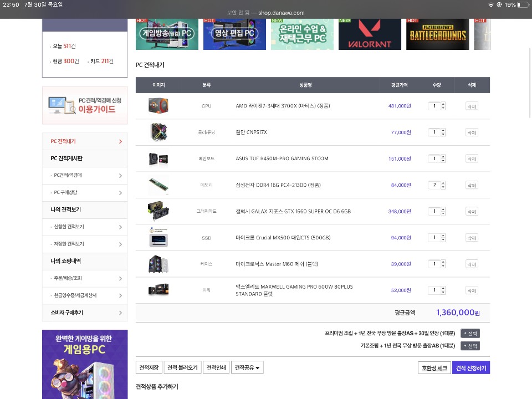Tap the battery indicator in status bar

tap(523, 5)
